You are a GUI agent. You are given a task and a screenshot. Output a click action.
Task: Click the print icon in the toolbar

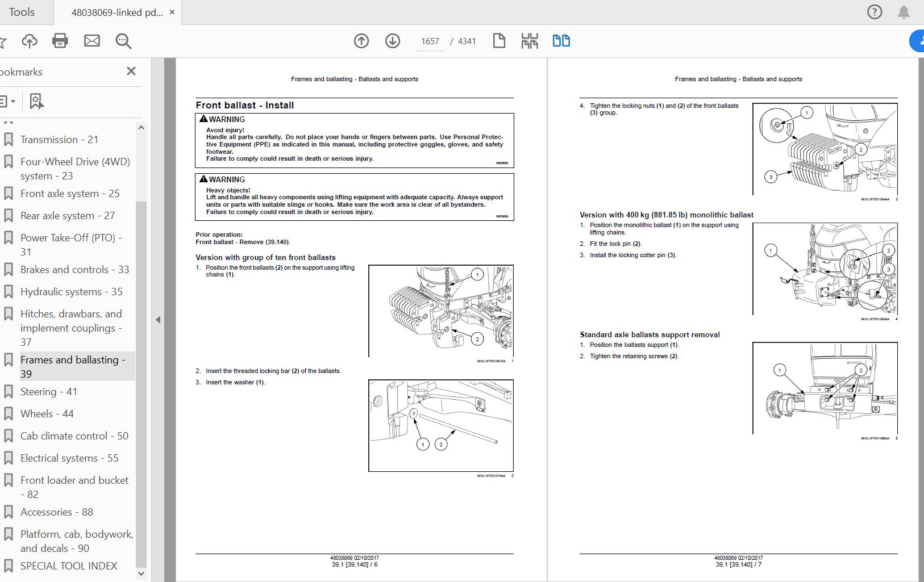click(x=60, y=41)
